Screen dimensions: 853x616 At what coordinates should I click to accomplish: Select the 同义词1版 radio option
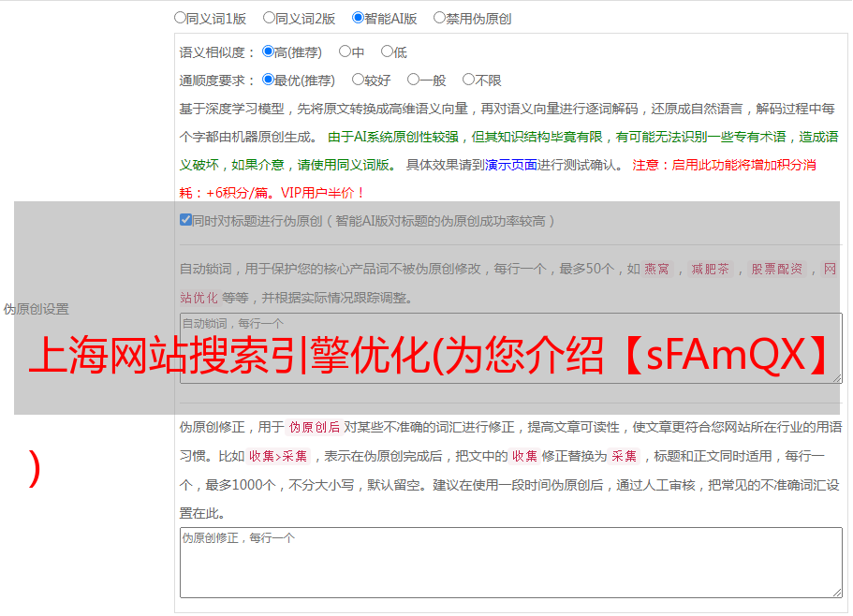click(x=180, y=18)
